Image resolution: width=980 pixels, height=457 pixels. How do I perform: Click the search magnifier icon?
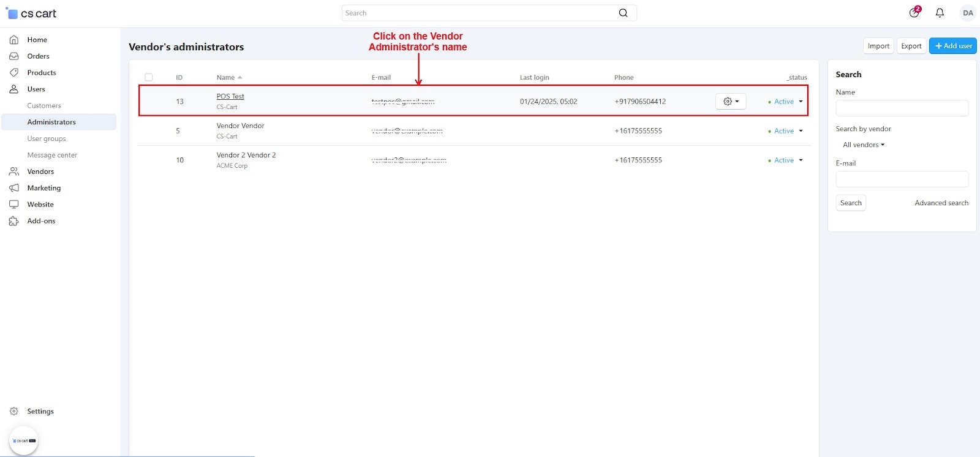point(623,13)
